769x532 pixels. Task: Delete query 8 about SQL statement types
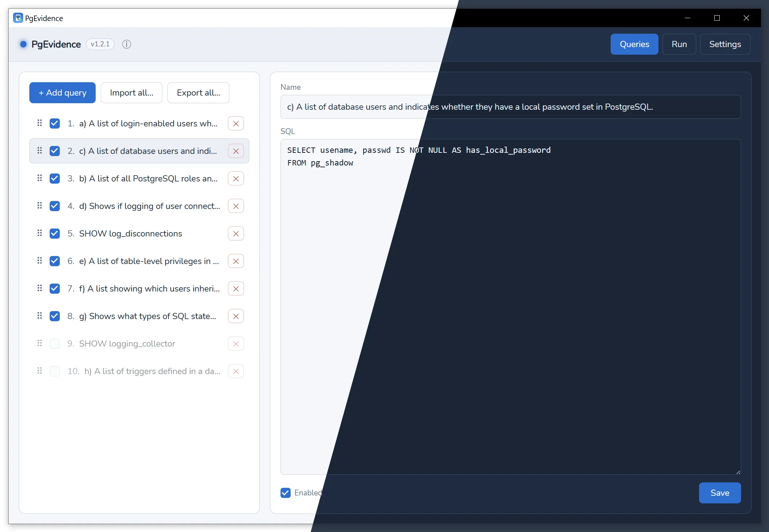236,316
